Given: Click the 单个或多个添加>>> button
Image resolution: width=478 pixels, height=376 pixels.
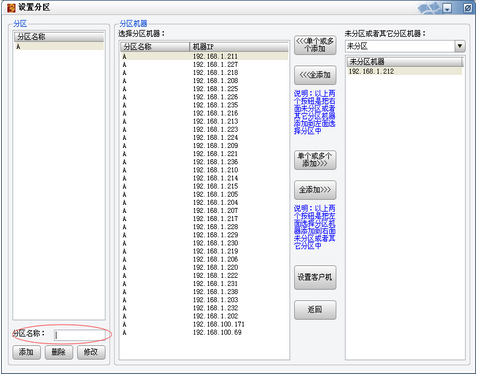Looking at the screenshot, I should tap(315, 160).
